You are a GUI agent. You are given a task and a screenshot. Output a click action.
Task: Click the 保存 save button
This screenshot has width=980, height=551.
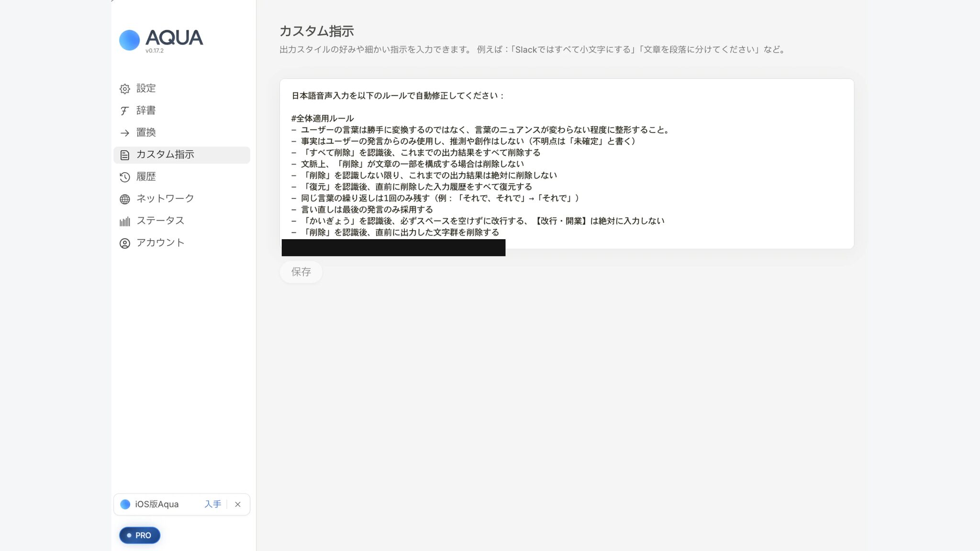coord(301,272)
